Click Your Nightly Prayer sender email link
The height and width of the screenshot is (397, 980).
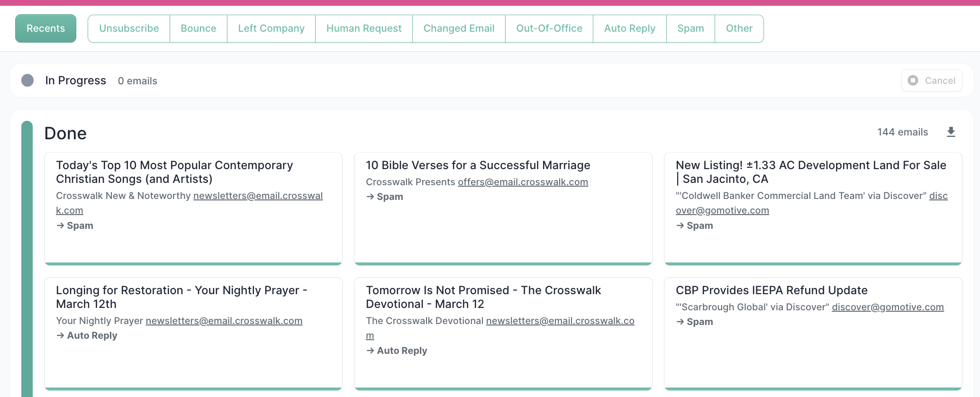(x=224, y=321)
